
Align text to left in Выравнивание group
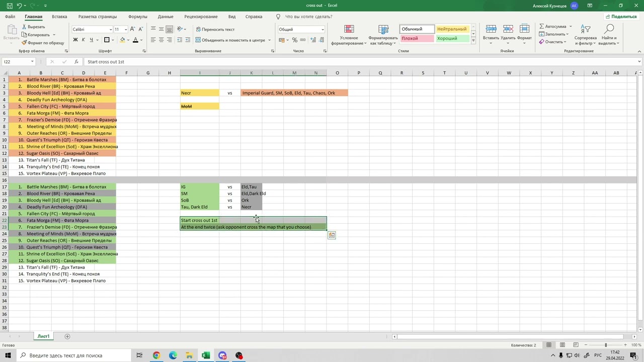153,40
